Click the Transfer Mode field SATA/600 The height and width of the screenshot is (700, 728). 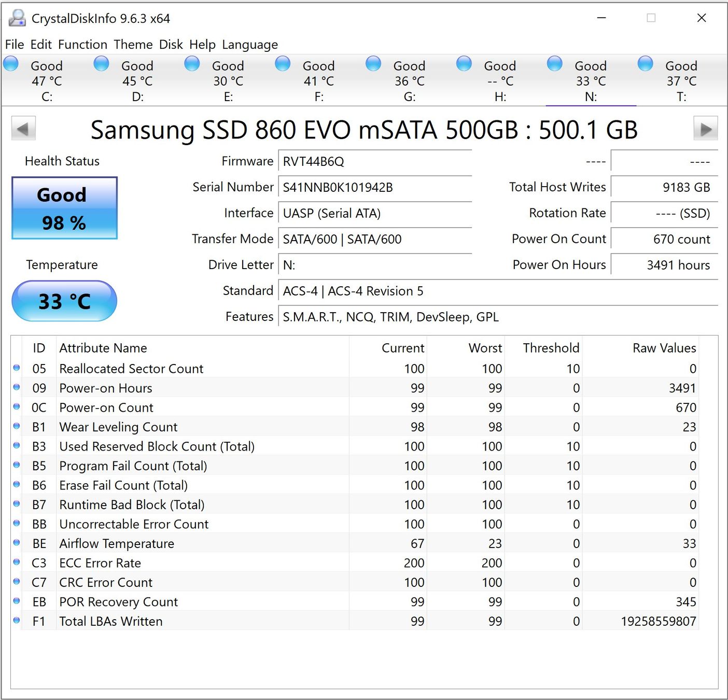(x=375, y=239)
